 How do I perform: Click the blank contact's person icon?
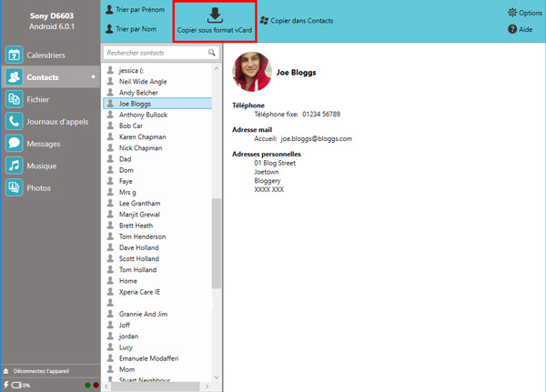[110, 303]
